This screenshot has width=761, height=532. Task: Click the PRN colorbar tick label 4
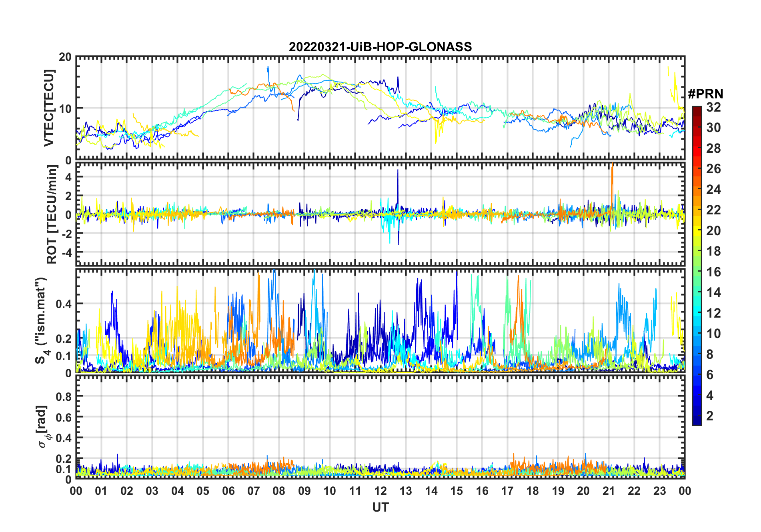click(x=710, y=396)
